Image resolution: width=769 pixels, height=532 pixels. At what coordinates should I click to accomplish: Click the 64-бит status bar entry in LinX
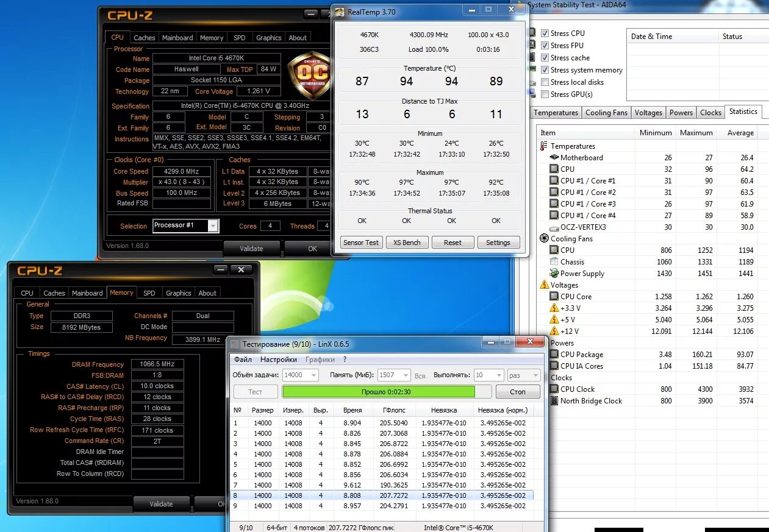point(276,527)
